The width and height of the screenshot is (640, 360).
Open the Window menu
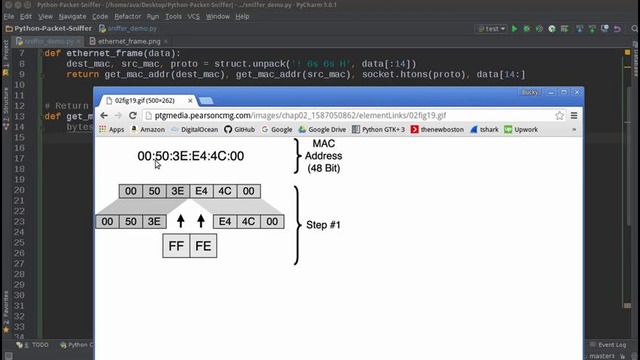coord(218,16)
